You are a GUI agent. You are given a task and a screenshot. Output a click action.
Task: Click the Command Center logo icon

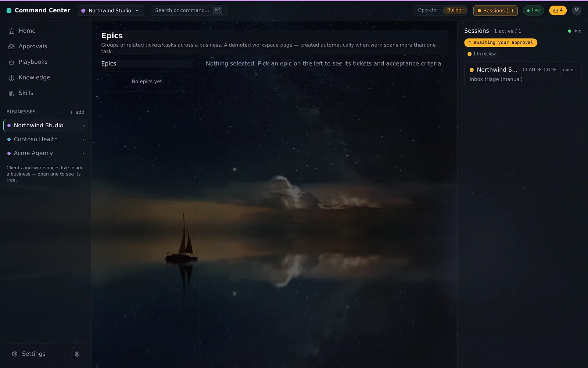click(9, 11)
